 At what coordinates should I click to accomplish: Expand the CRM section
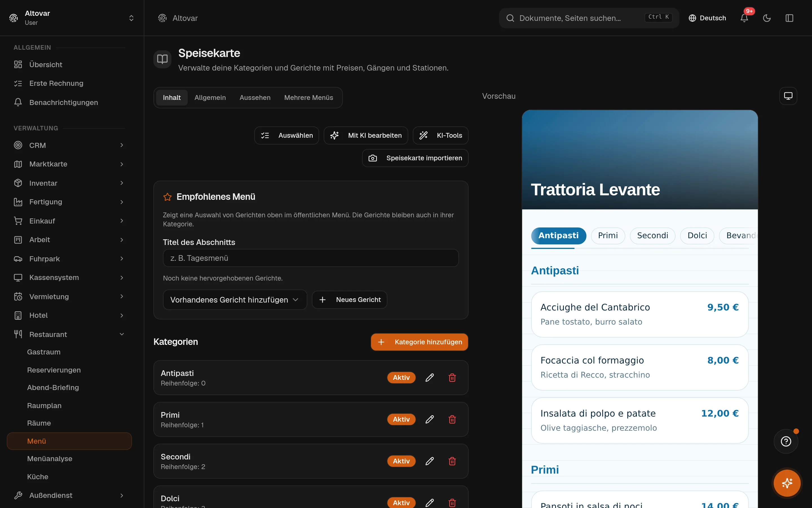(x=69, y=145)
